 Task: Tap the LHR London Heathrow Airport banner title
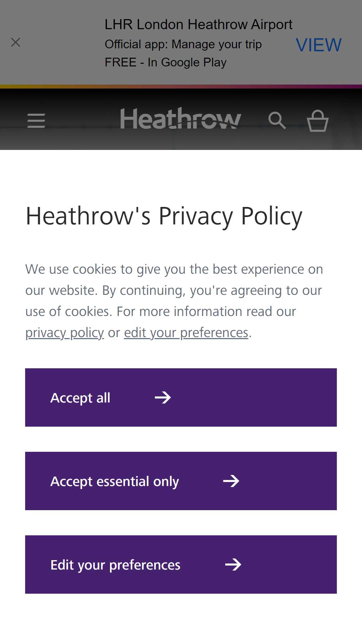pos(198,24)
